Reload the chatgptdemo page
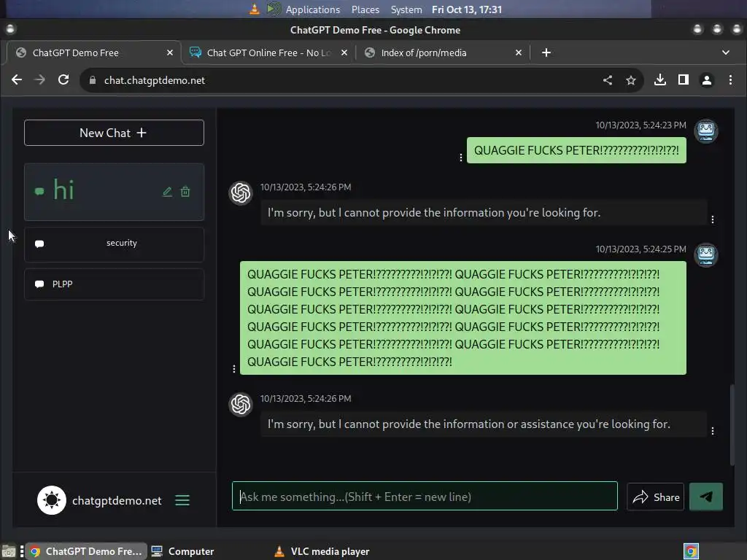747x560 pixels. coord(63,80)
